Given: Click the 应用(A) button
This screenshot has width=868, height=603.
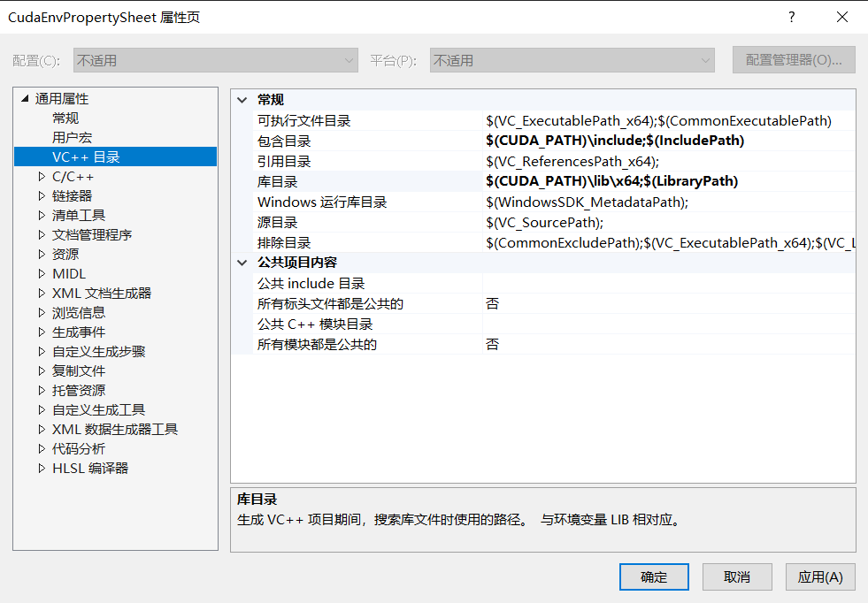Looking at the screenshot, I should [x=820, y=577].
